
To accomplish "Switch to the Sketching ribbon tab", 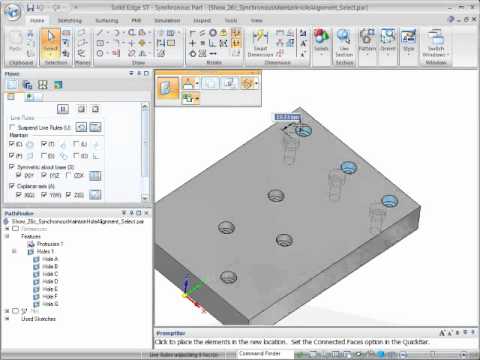I will (70, 21).
